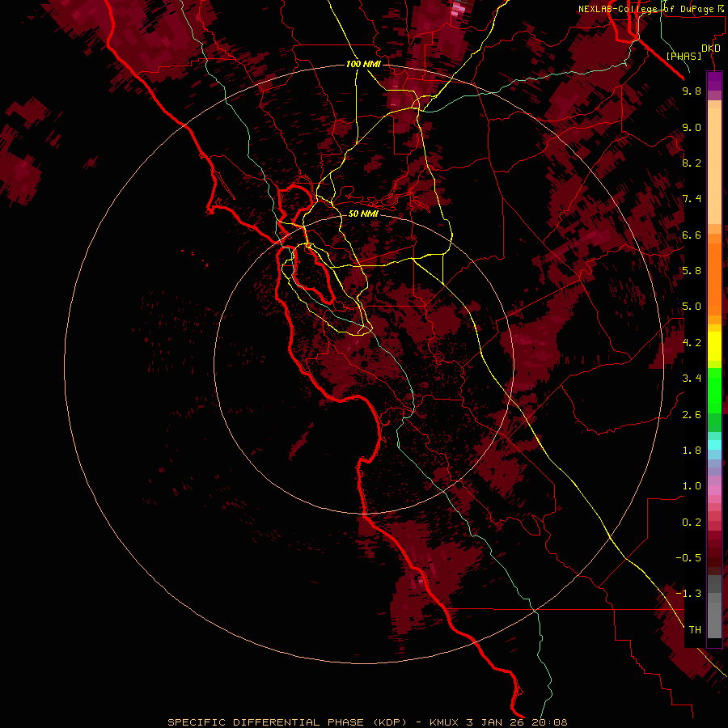Pick the orange segment of the color bar
This screenshot has height=728, width=728.
tap(714, 278)
